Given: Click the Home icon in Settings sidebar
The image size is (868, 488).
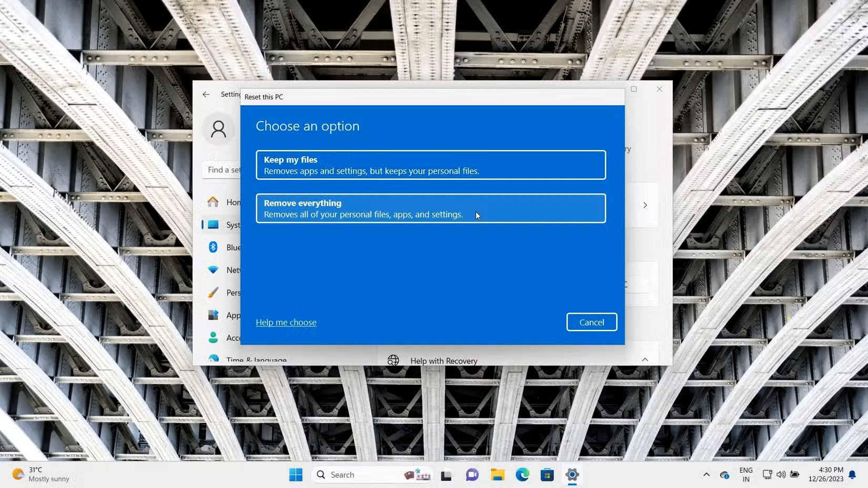Looking at the screenshot, I should point(213,202).
